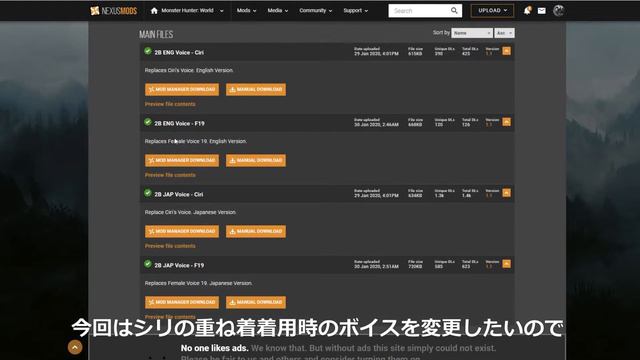Click green checkmark on 2B JAP Voice - F19
Screen dimensions: 640x360
(x=148, y=264)
